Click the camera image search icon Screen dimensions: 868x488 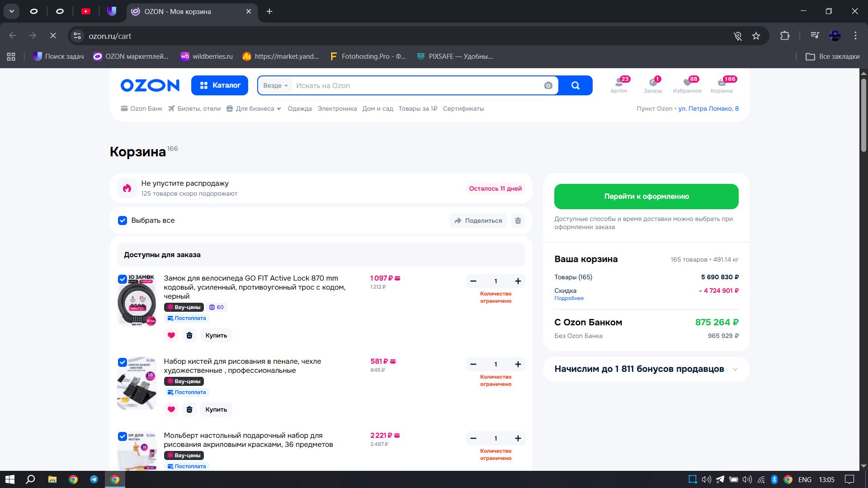click(x=548, y=85)
